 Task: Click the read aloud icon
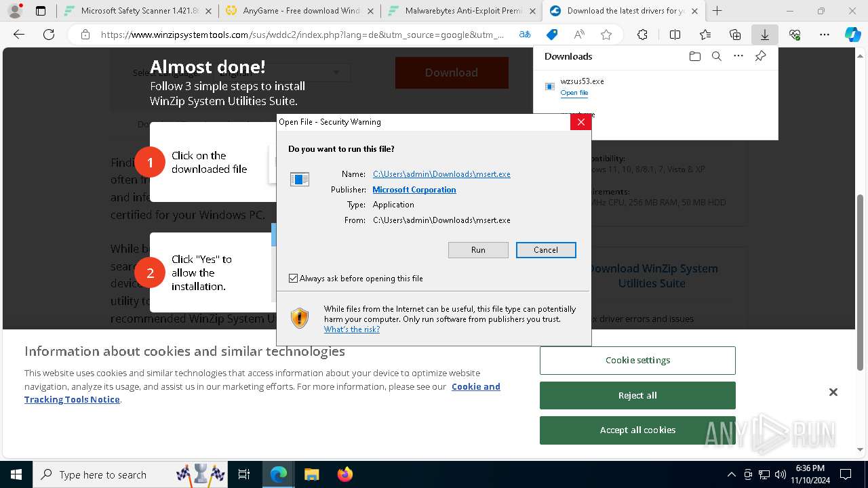(579, 35)
